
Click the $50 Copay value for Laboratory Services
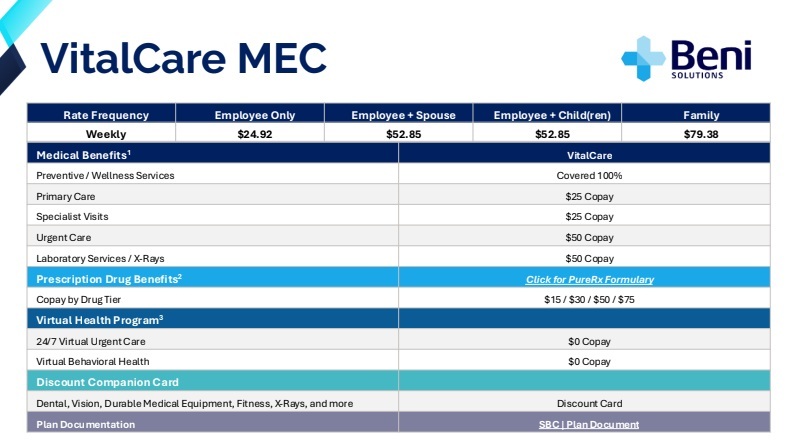589,259
